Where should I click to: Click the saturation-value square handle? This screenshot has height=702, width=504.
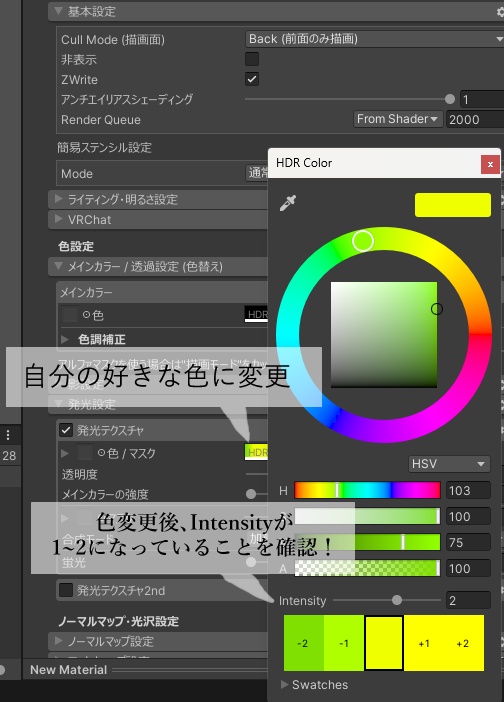(x=437, y=309)
